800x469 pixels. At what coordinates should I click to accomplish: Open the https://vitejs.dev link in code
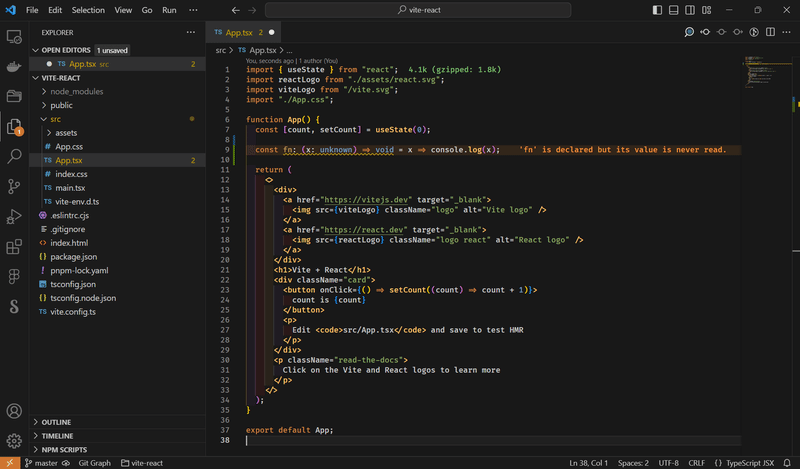coord(366,200)
